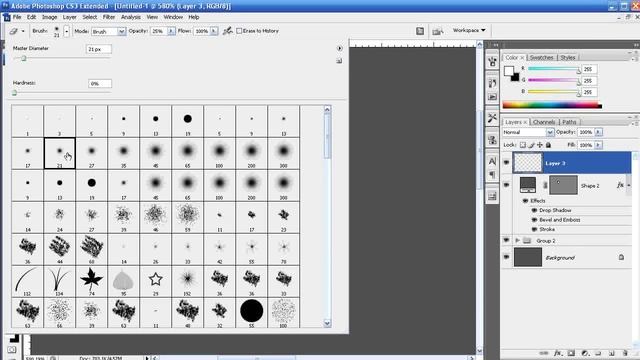Expand Group 2 folder triangle
This screenshot has height=360, width=640.
pos(518,241)
